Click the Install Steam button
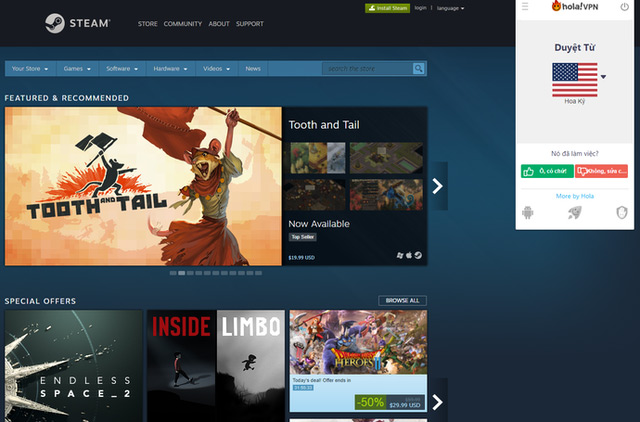The width and height of the screenshot is (640, 422). pyautogui.click(x=387, y=8)
